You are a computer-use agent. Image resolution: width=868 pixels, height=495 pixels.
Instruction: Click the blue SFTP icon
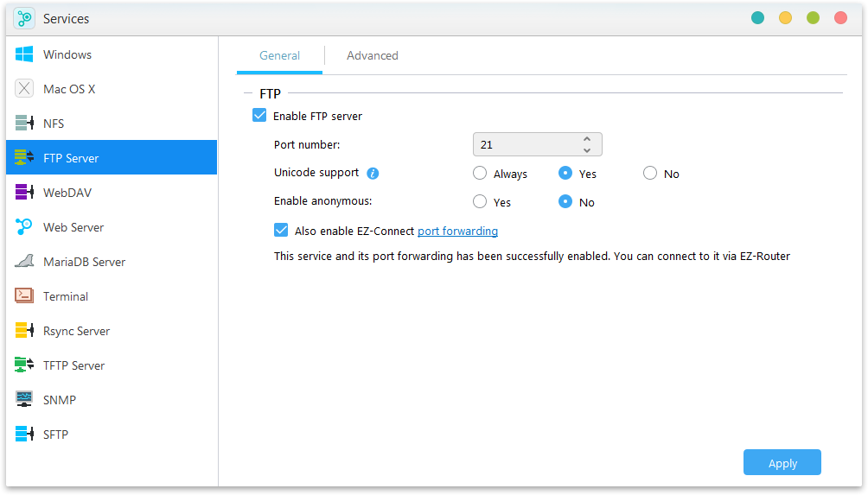(24, 435)
